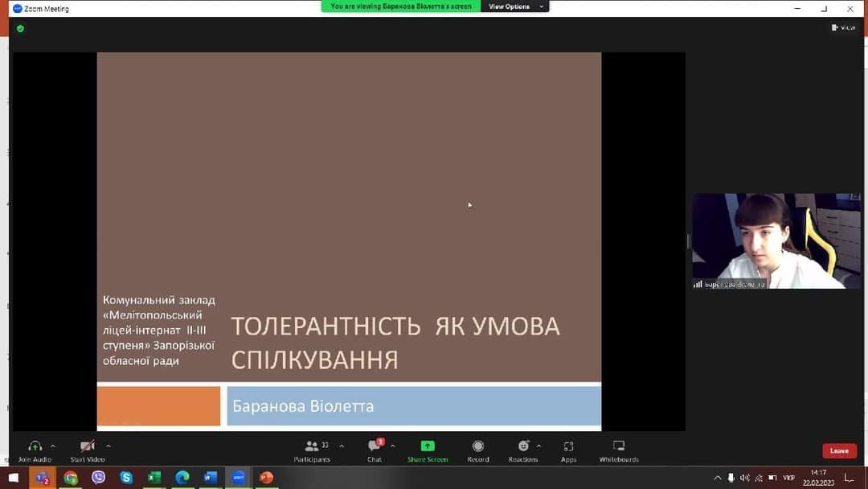Open the Reactions menu
The width and height of the screenshot is (868, 489).
(x=523, y=446)
